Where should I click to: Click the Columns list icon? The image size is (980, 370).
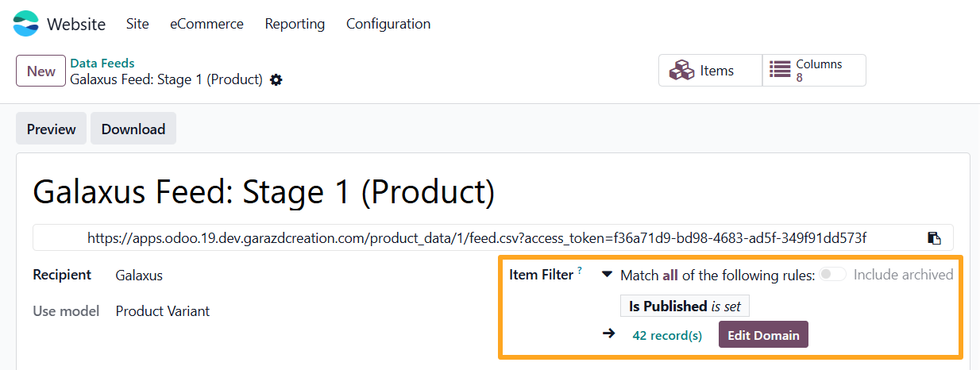pos(781,71)
